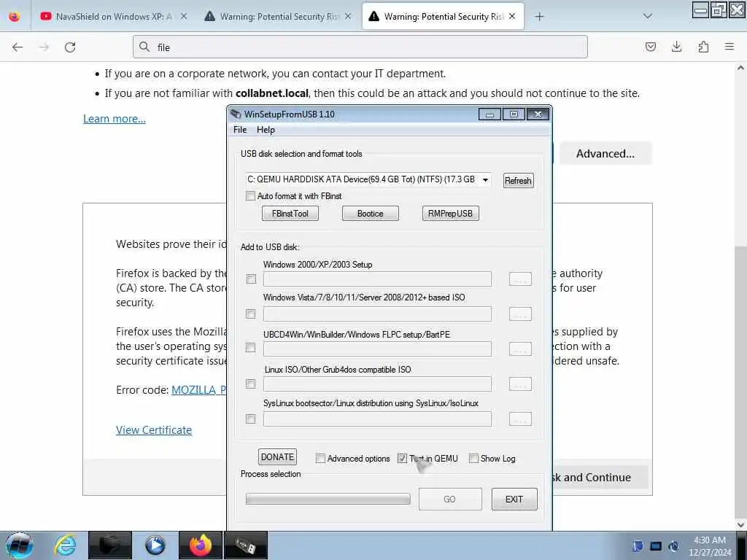Screen dimensions: 747x560
Task: Close the second Warning tab
Action: pyautogui.click(x=348, y=16)
